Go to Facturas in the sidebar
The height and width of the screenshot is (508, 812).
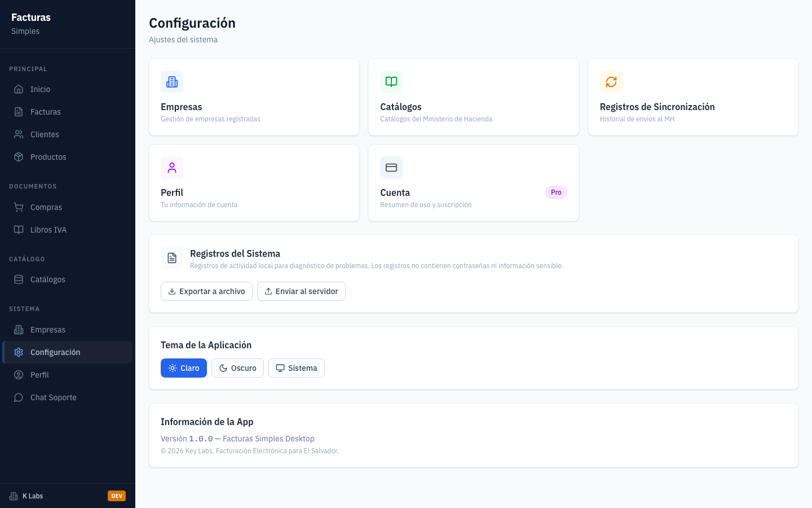tap(68, 112)
